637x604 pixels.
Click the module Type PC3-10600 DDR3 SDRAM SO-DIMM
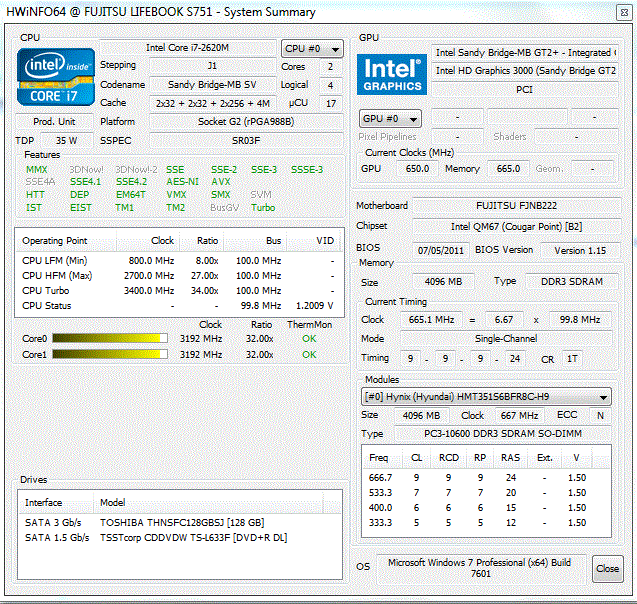click(503, 434)
